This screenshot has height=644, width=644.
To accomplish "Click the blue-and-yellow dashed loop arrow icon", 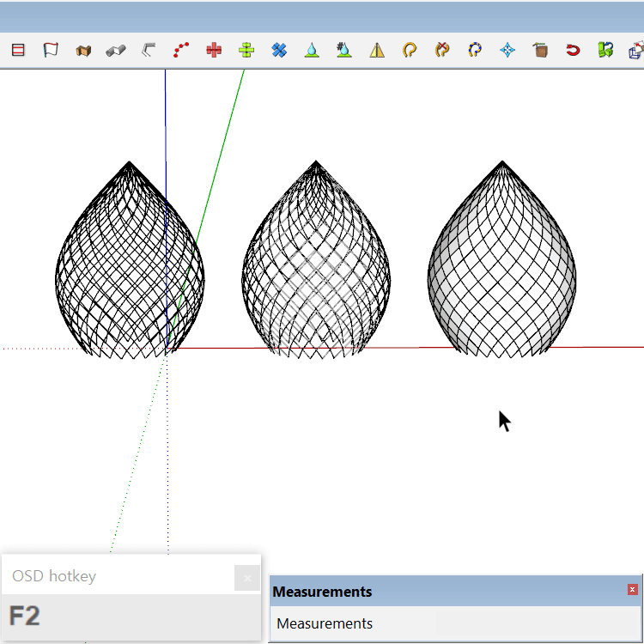I will pyautogui.click(x=475, y=50).
